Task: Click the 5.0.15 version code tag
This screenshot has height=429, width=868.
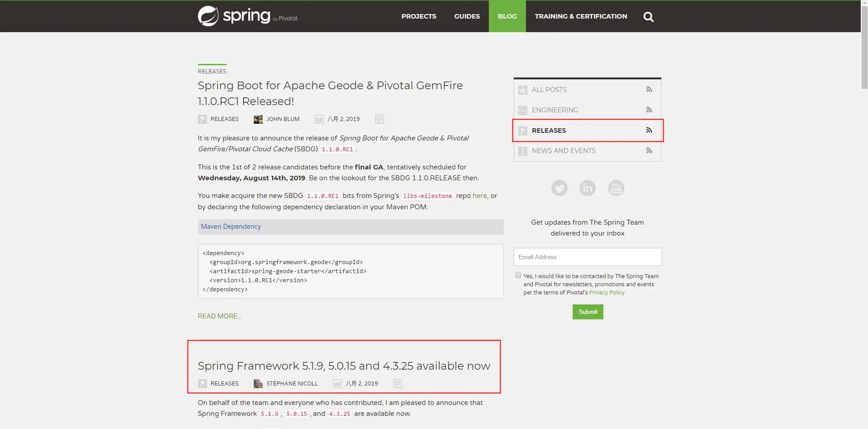Action: click(297, 414)
